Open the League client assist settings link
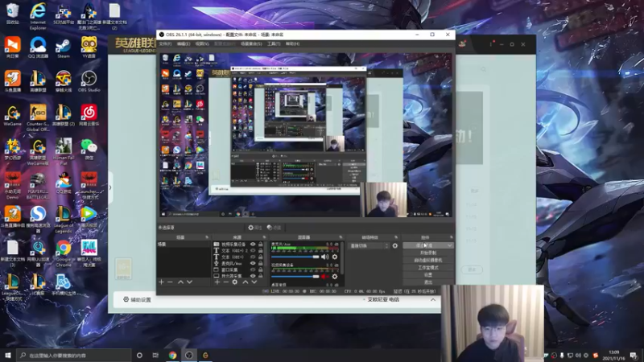 138,300
